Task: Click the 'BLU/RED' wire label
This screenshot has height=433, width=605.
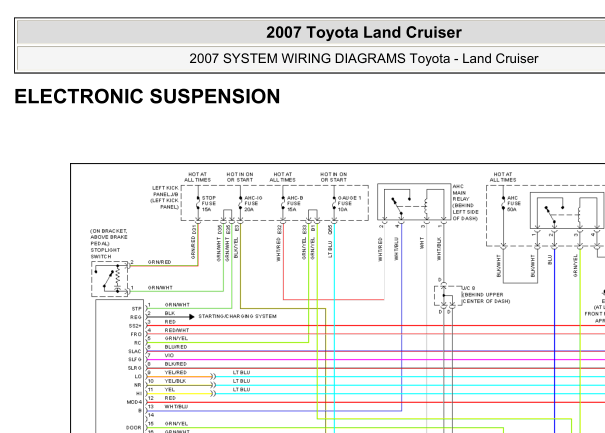Action: click(176, 347)
